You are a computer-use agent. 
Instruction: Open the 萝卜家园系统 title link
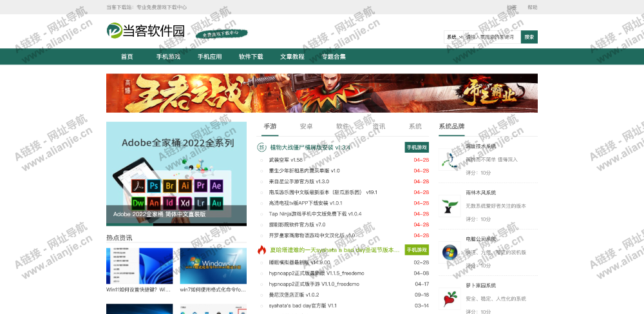click(x=481, y=285)
